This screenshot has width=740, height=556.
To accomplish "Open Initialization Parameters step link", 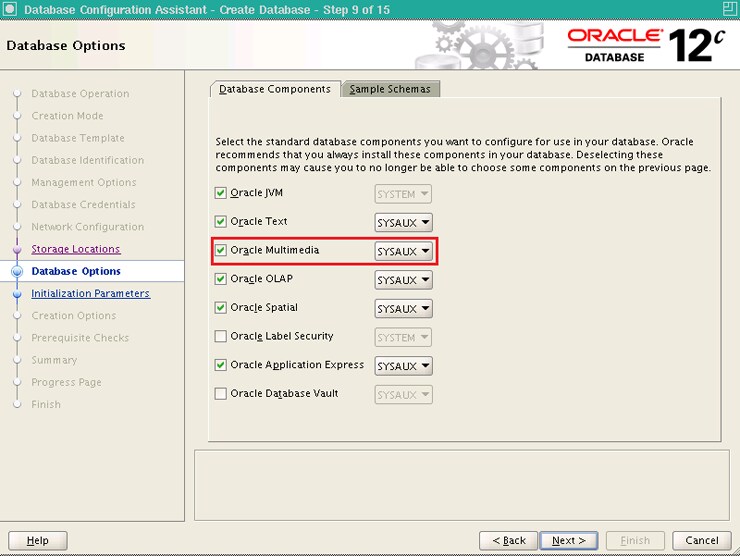I will [x=91, y=294].
